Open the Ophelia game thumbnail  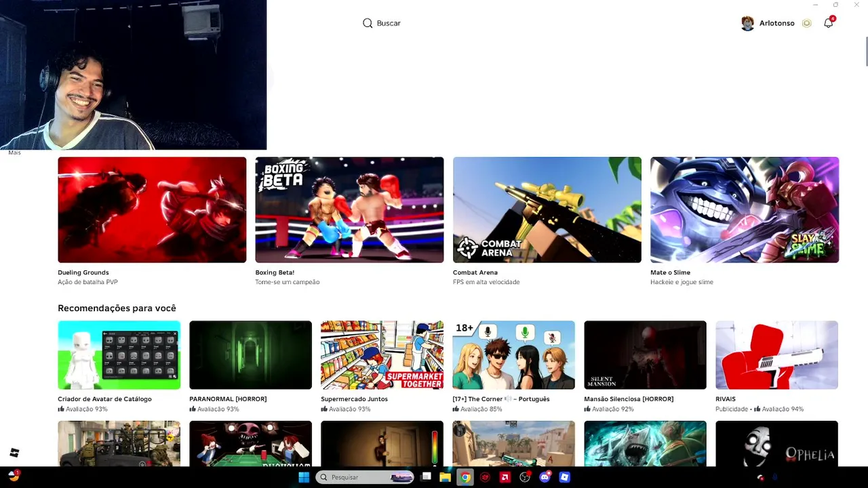click(x=776, y=443)
